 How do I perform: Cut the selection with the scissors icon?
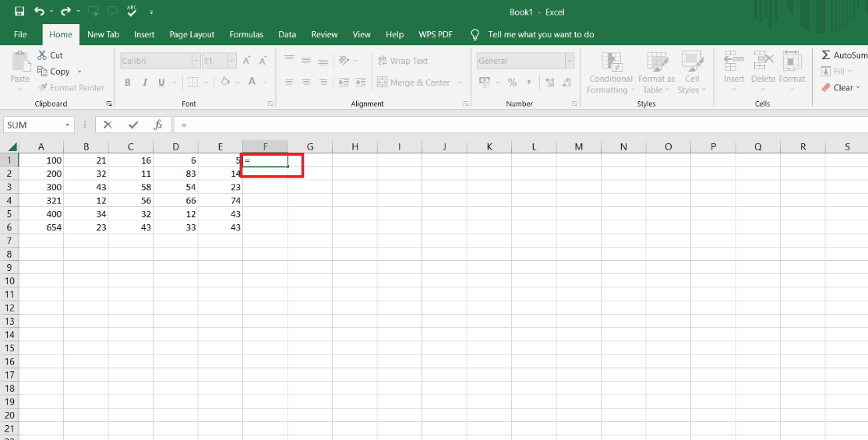pyautogui.click(x=50, y=55)
